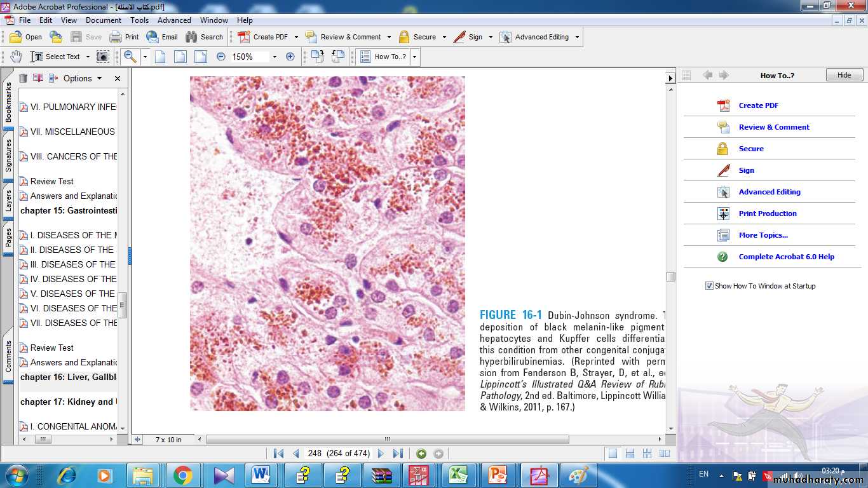Switch to the Pages side tab

click(x=8, y=238)
